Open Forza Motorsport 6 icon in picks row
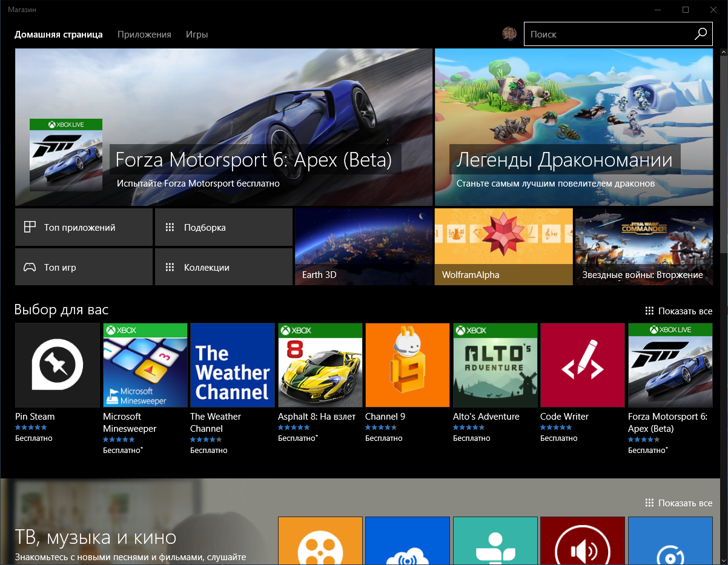The width and height of the screenshot is (728, 565). 670,365
